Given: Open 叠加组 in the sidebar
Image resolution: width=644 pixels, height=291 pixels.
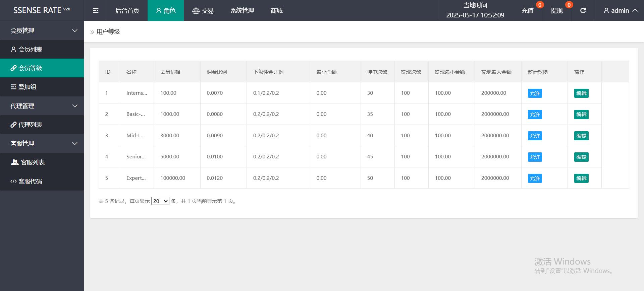Looking at the screenshot, I should pos(42,87).
